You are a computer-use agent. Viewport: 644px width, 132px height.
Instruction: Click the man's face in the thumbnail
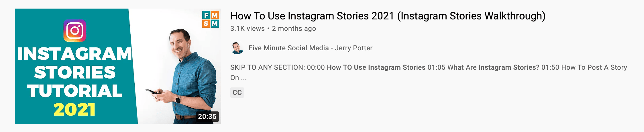pyautogui.click(x=180, y=44)
